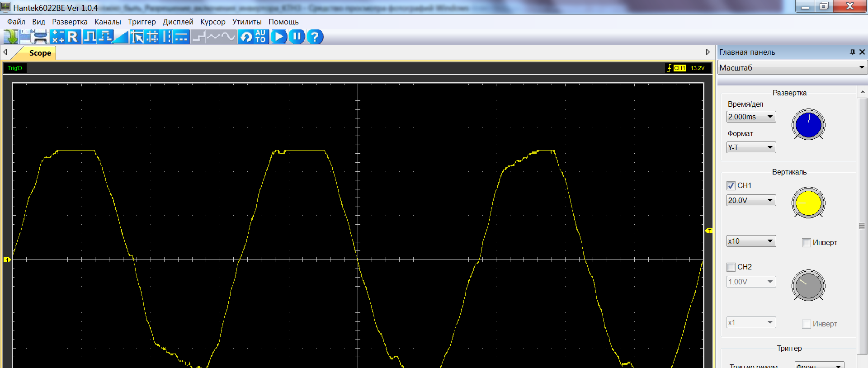Viewport: 868px width, 368px height.
Task: Click the trigger level T marker on right edge
Action: [x=709, y=231]
